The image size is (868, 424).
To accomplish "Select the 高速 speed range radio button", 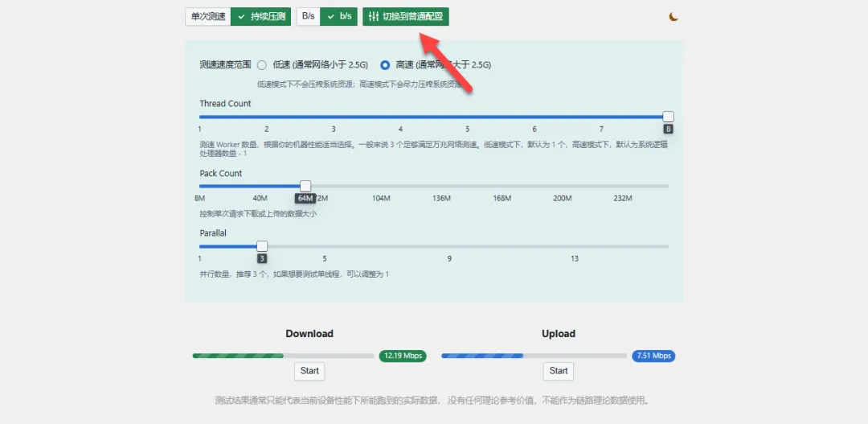I will [x=385, y=65].
